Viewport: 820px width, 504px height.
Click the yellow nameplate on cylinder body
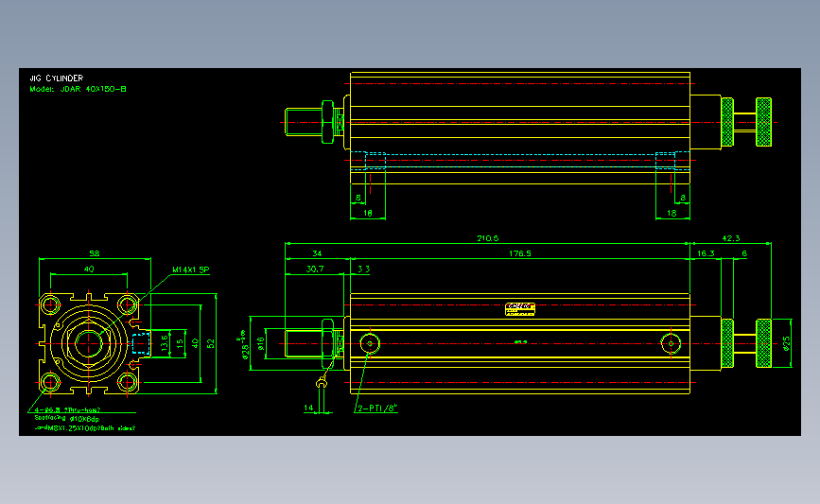[x=520, y=309]
